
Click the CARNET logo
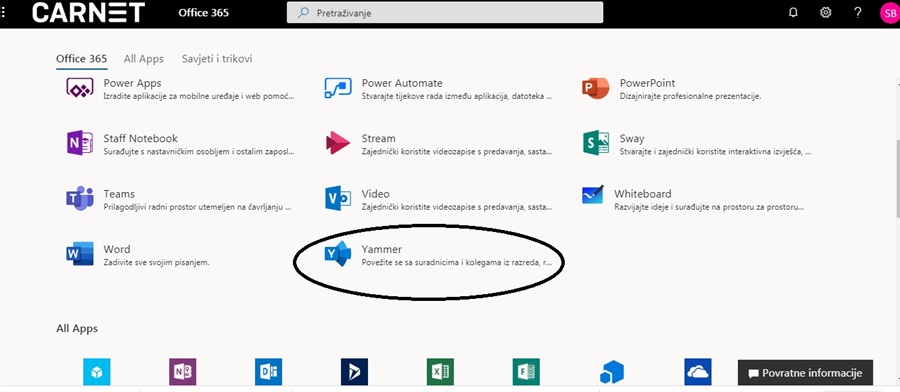88,13
